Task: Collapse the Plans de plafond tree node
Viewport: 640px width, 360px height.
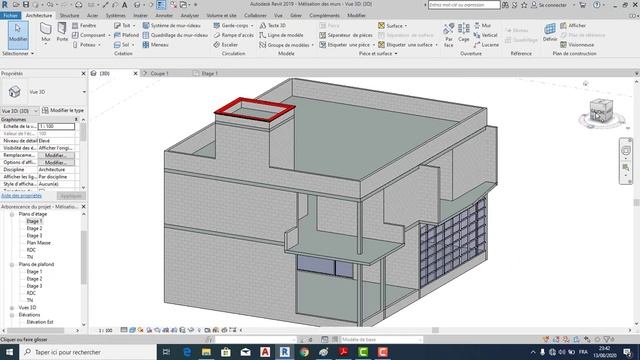Action: [12, 264]
